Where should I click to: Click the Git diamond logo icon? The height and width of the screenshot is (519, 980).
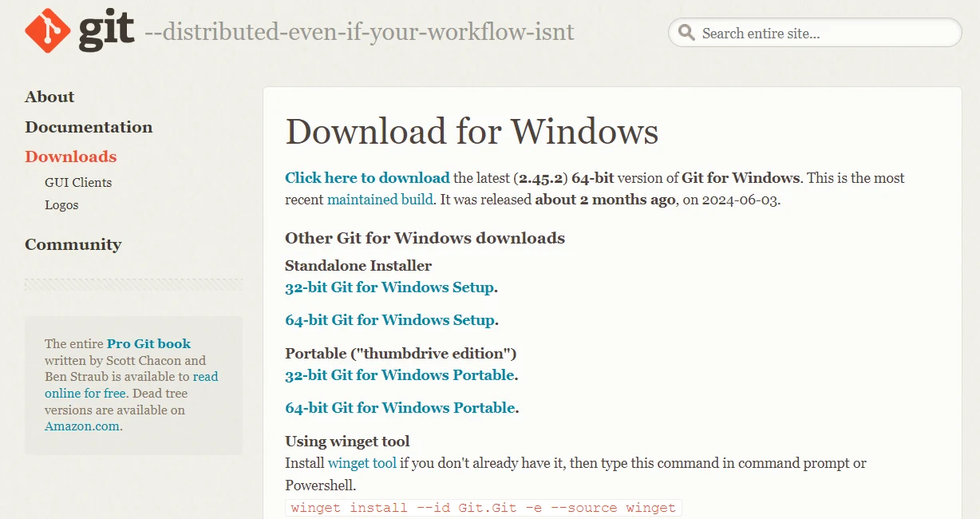click(48, 31)
